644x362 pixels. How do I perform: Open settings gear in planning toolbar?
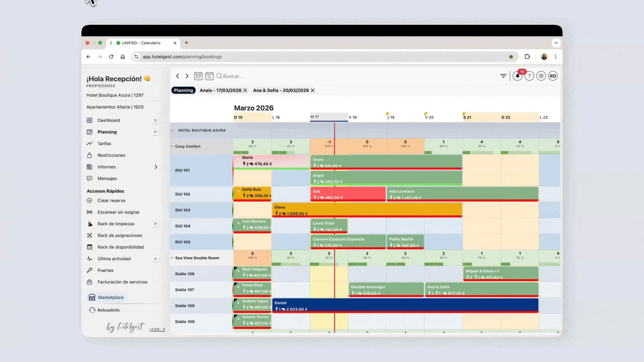tap(541, 76)
